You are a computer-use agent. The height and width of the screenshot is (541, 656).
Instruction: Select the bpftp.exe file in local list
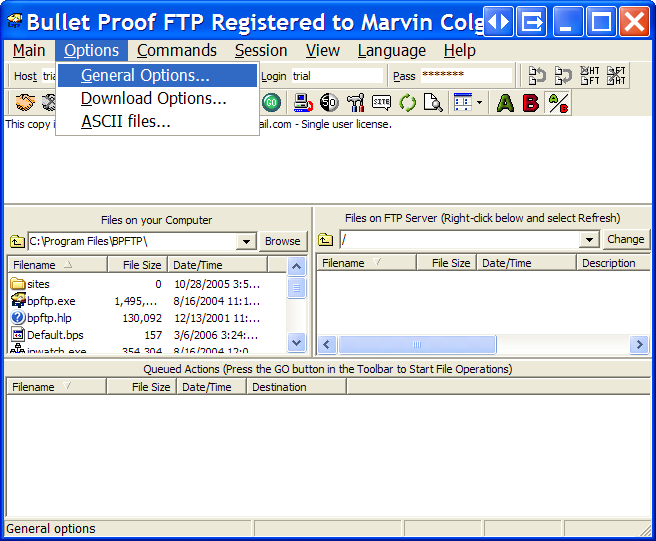pos(51,301)
